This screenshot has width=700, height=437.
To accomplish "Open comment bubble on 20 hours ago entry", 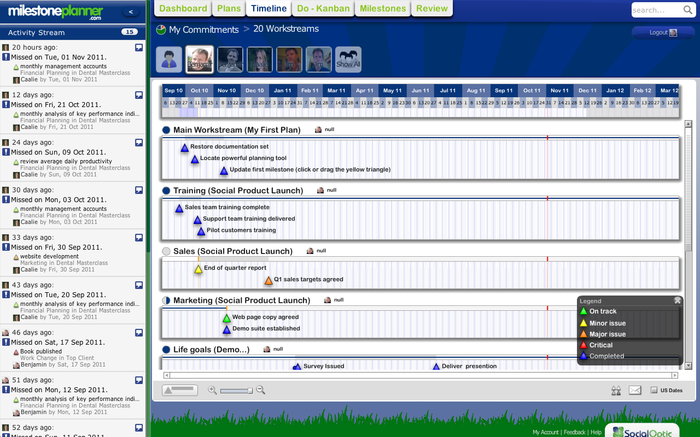I will coord(139,47).
